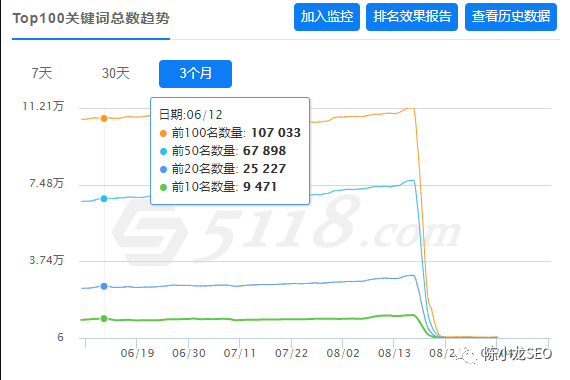Click the 11.21万 y-axis label
Screen dimensions: 570x380
pyautogui.click(x=43, y=106)
